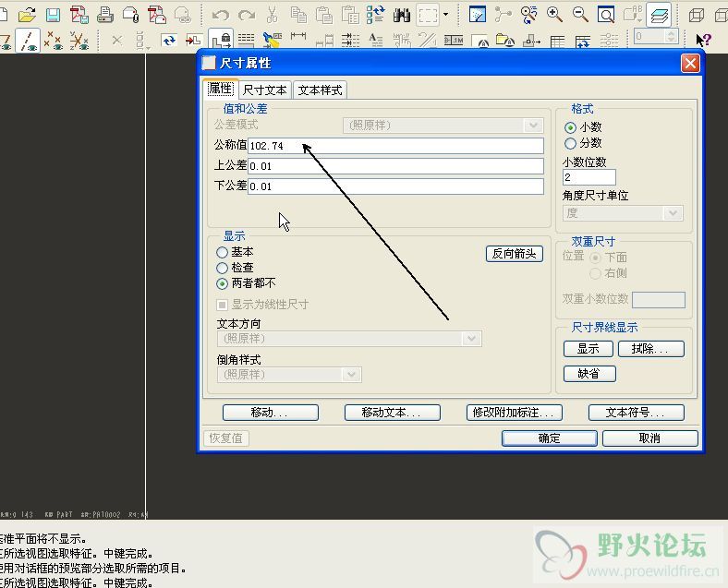Click the redo arrow icon
The width and height of the screenshot is (728, 588).
[x=247, y=15]
